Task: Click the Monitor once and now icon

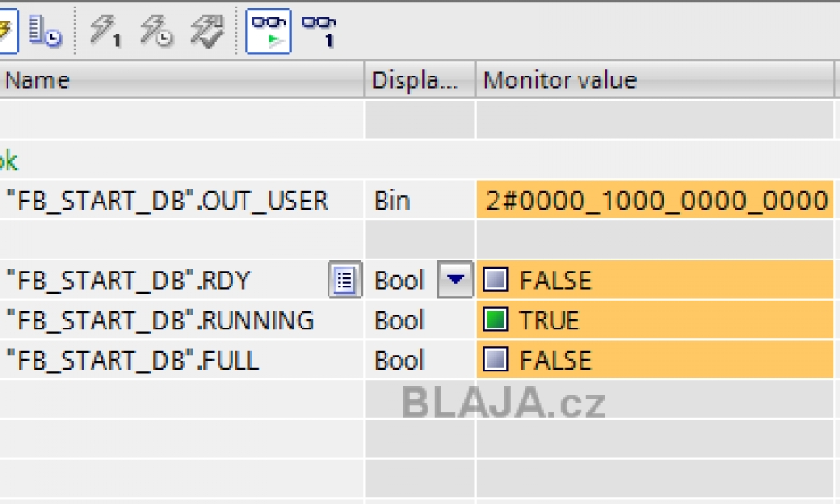Action: [319, 31]
